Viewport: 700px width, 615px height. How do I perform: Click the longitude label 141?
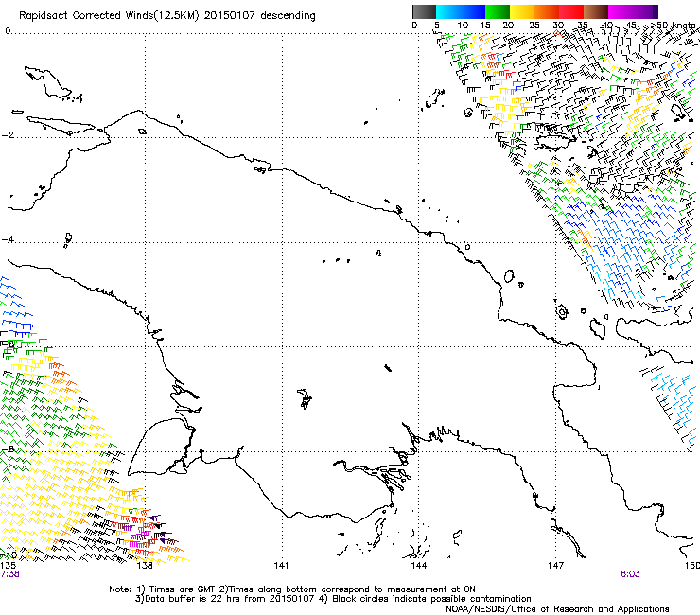(x=281, y=566)
